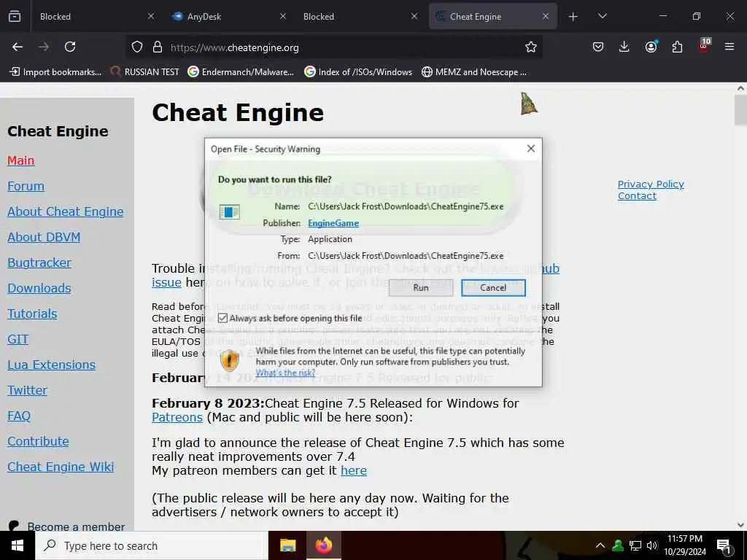This screenshot has height=560, width=747.
Task: Open the Forum sidebar link
Action: [x=26, y=186]
